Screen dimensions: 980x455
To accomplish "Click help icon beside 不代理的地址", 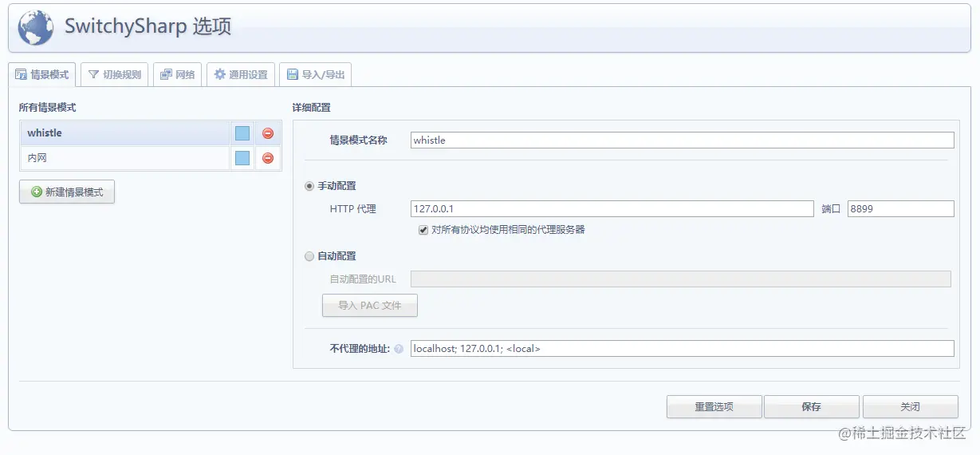I will (x=399, y=349).
